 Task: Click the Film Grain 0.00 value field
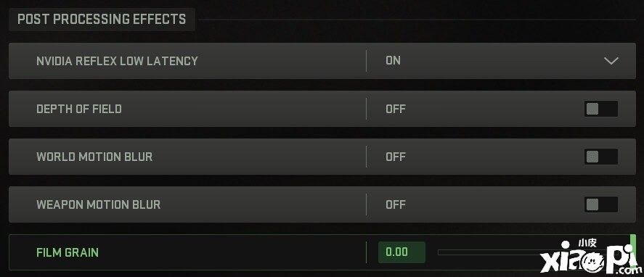(402, 252)
